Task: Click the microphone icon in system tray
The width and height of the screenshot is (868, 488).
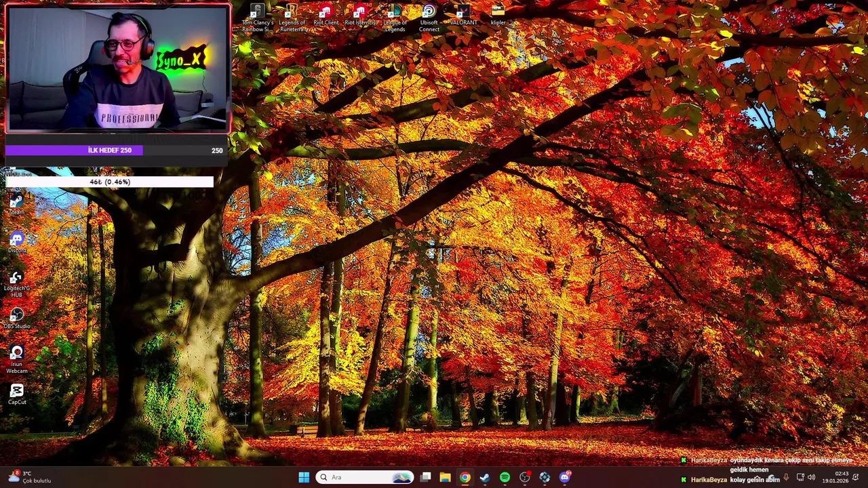Action: 786,477
